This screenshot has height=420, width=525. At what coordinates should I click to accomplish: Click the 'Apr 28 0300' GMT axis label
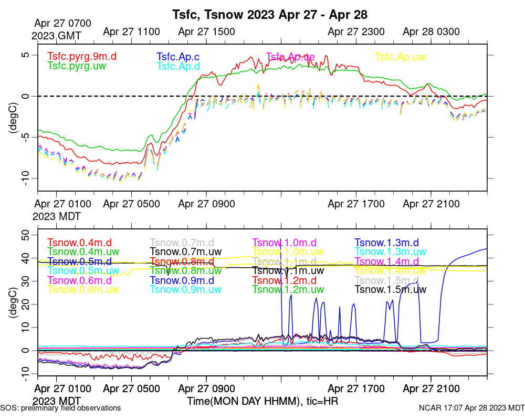(431, 32)
